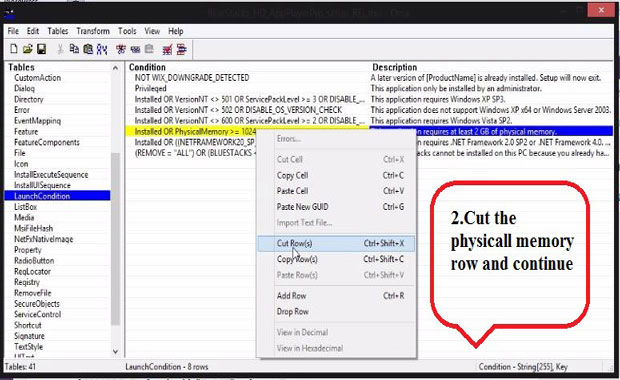Select the CustomAction table
The width and height of the screenshot is (620, 380).
coord(38,78)
